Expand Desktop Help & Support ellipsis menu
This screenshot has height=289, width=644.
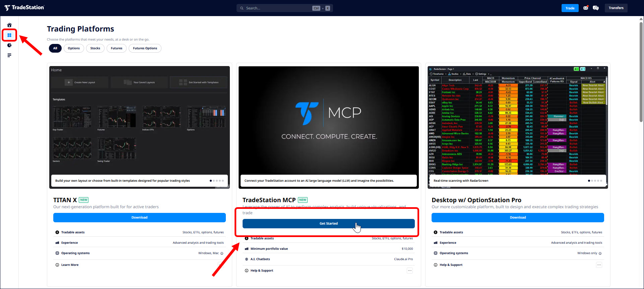[x=599, y=265]
